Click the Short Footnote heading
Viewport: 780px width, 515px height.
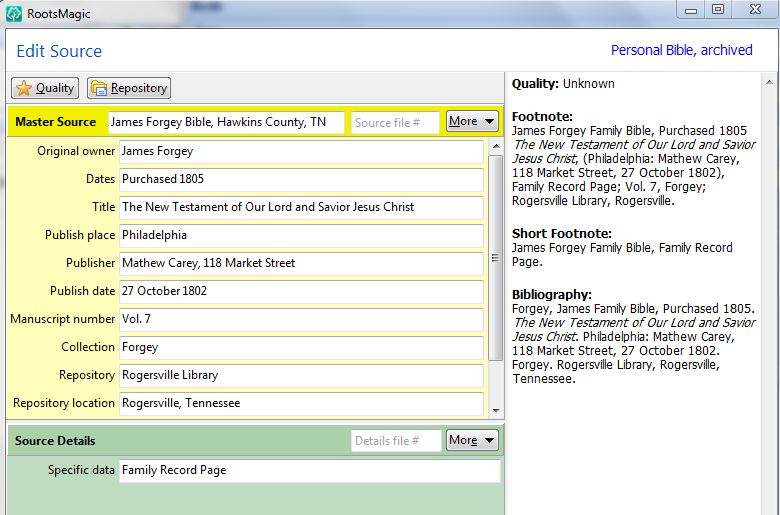pyautogui.click(x=562, y=233)
